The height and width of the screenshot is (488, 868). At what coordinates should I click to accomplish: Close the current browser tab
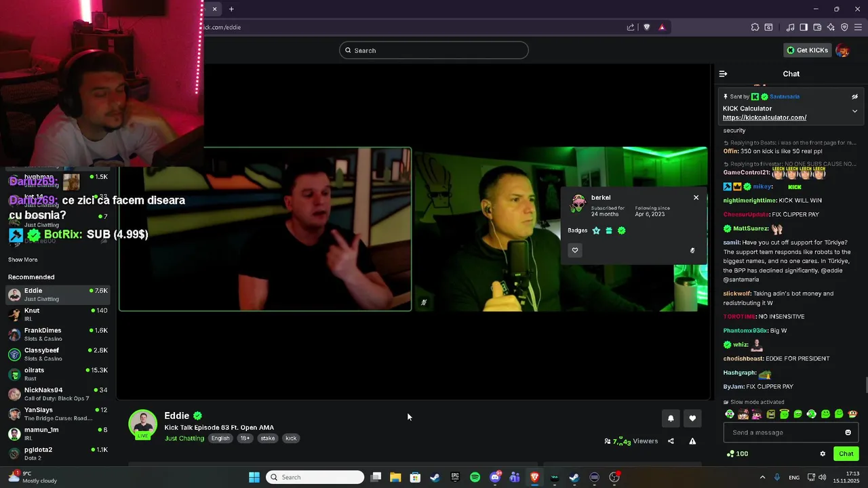coord(214,9)
